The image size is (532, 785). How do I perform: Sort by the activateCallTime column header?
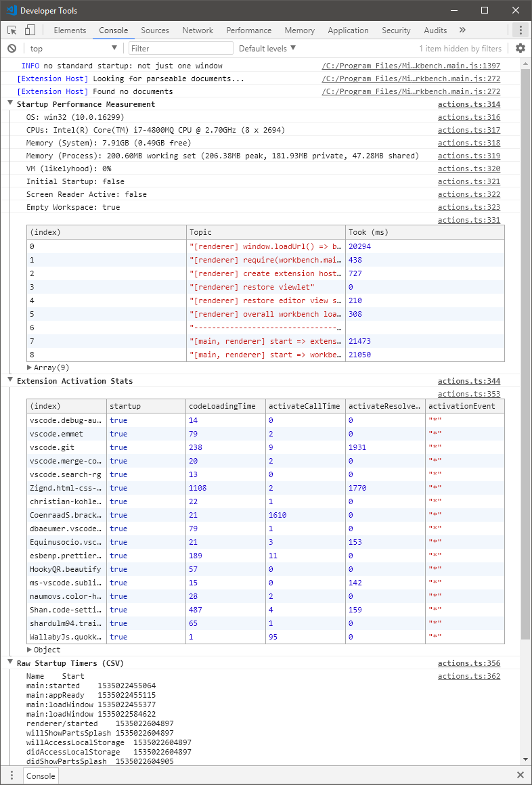coord(305,406)
